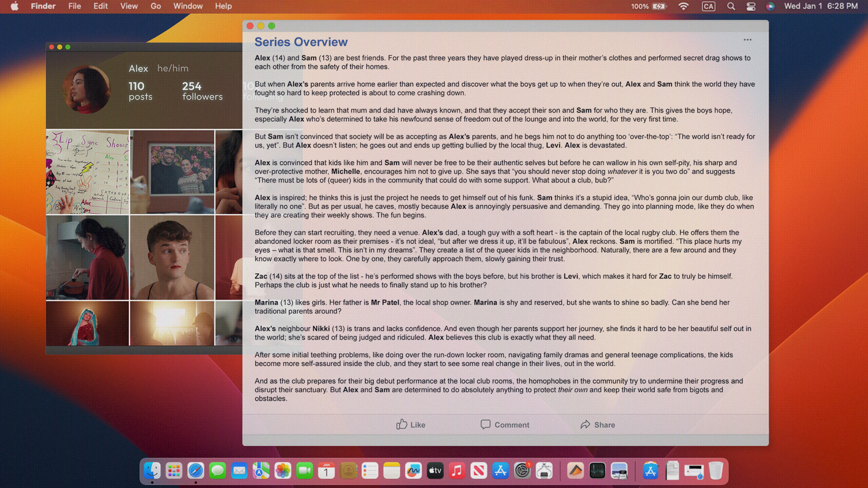Click Alex's round profile picture
868x488 pixels.
(87, 90)
